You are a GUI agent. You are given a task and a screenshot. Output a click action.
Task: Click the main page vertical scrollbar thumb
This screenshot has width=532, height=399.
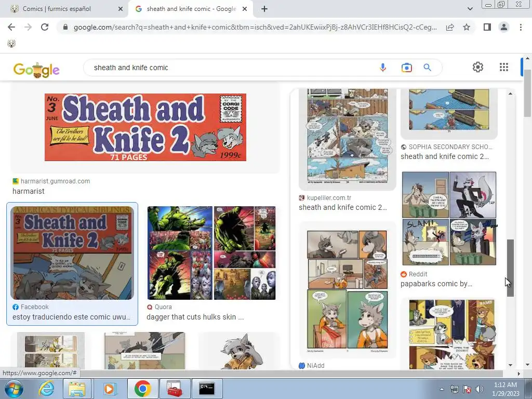(528, 94)
